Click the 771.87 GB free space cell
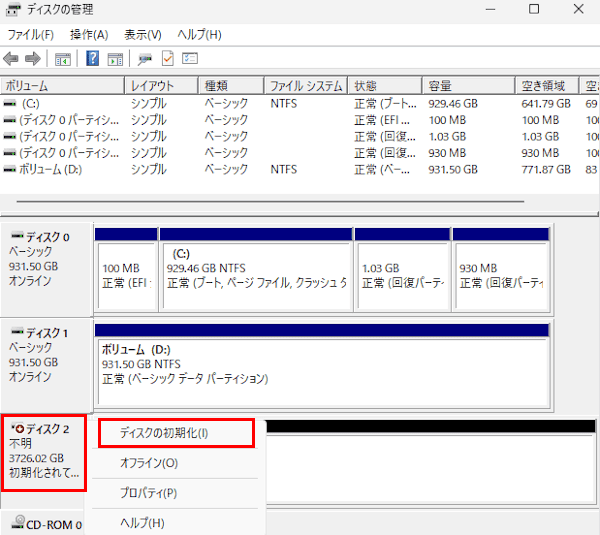 [546, 169]
